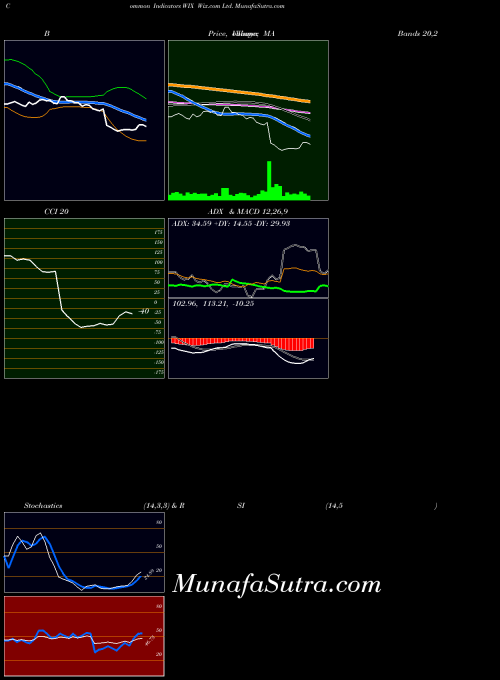The height and width of the screenshot is (680, 500).
Task: Click the 'Bands 20,2' label
Action: pos(418,33)
